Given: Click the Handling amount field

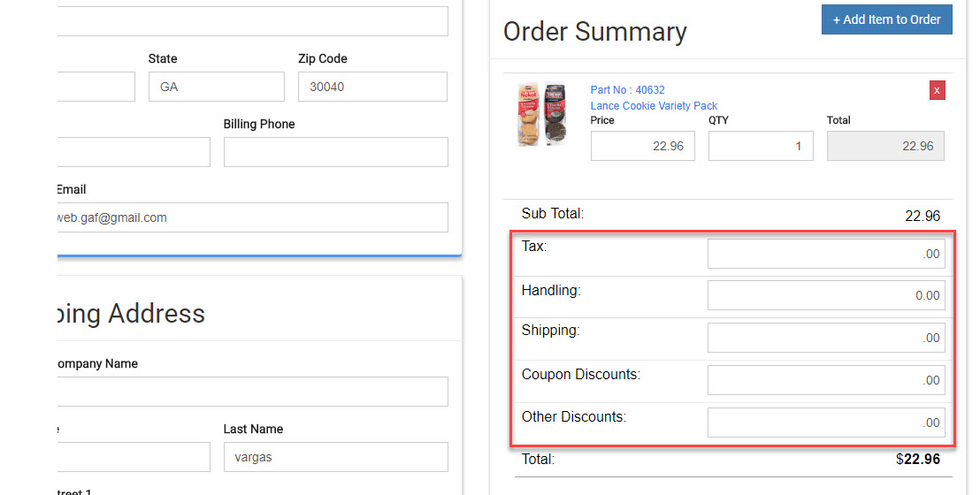Looking at the screenshot, I should click(x=825, y=295).
